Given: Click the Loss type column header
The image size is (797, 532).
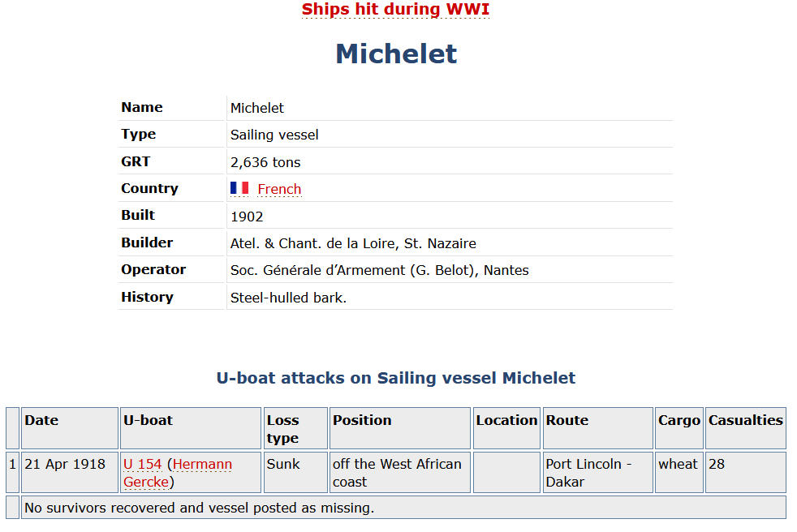Looking at the screenshot, I should tap(295, 428).
